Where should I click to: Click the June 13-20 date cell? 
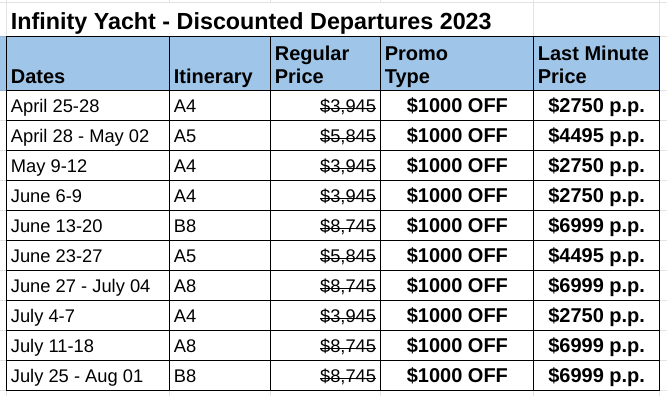88,225
